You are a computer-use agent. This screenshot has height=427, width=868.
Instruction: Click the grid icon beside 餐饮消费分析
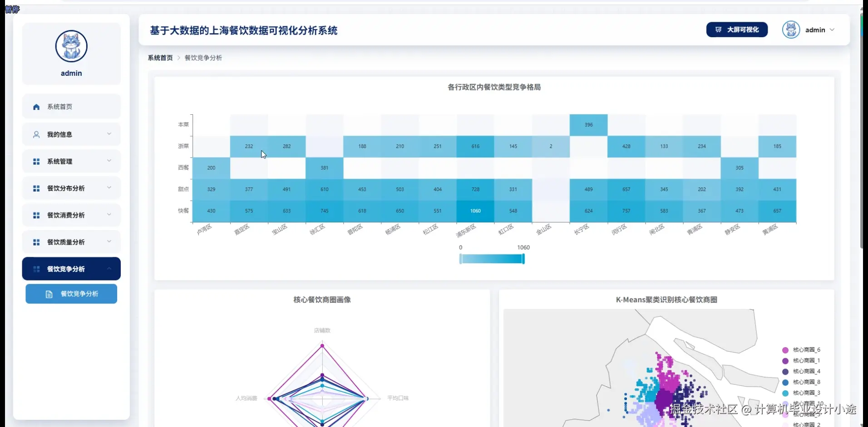(x=36, y=215)
